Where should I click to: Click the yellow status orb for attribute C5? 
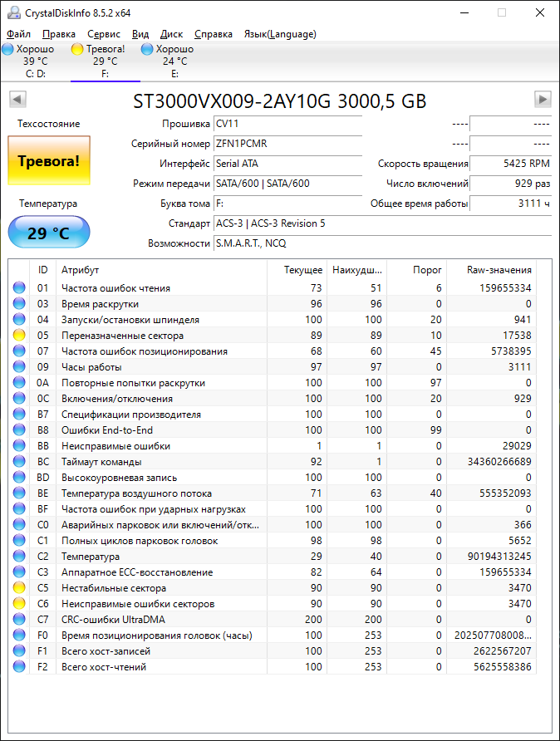(19, 588)
